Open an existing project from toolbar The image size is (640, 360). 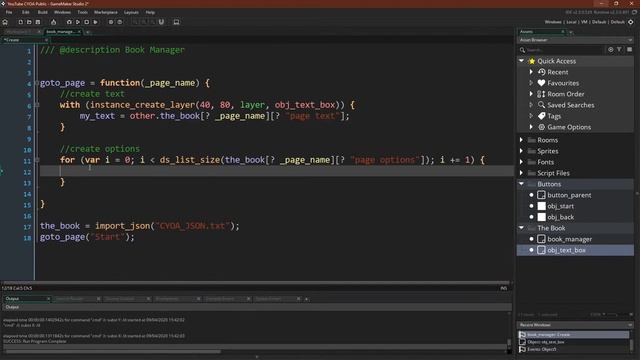point(29,22)
